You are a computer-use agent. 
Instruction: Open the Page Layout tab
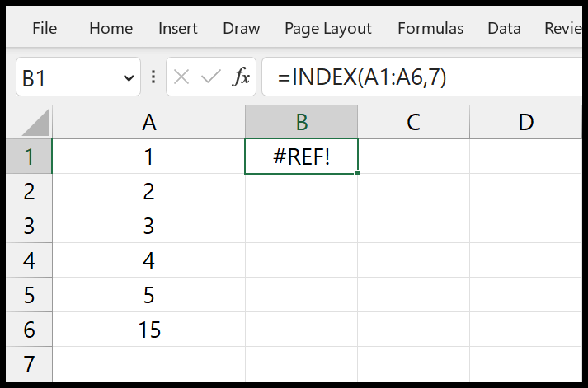coord(327,29)
